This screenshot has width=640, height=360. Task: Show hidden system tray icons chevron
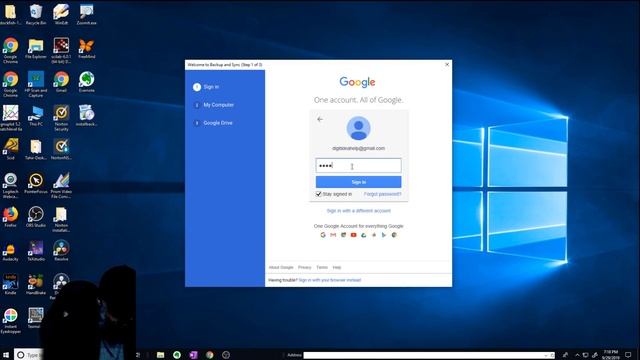pos(577,355)
